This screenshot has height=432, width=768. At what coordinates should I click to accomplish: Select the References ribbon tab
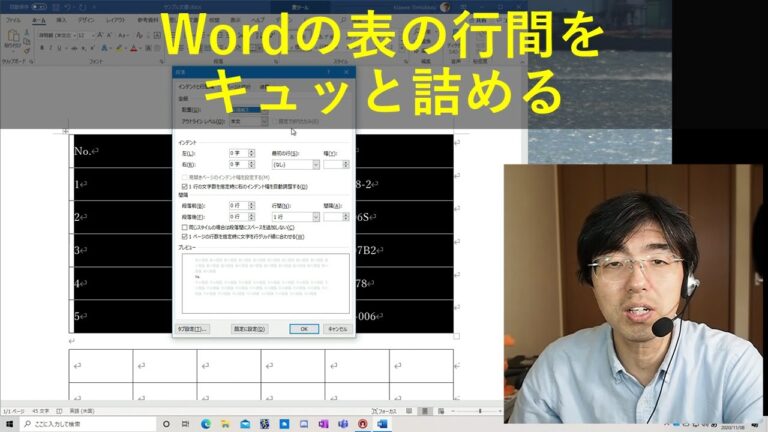point(147,21)
